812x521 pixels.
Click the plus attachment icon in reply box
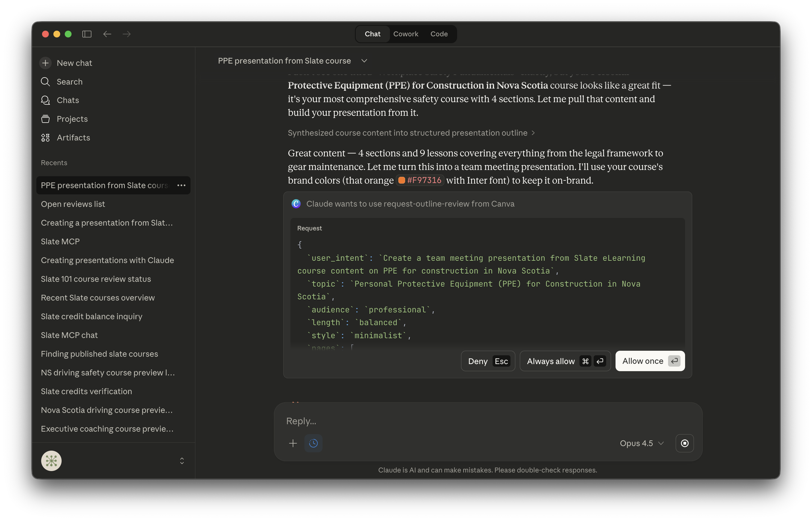pos(293,443)
